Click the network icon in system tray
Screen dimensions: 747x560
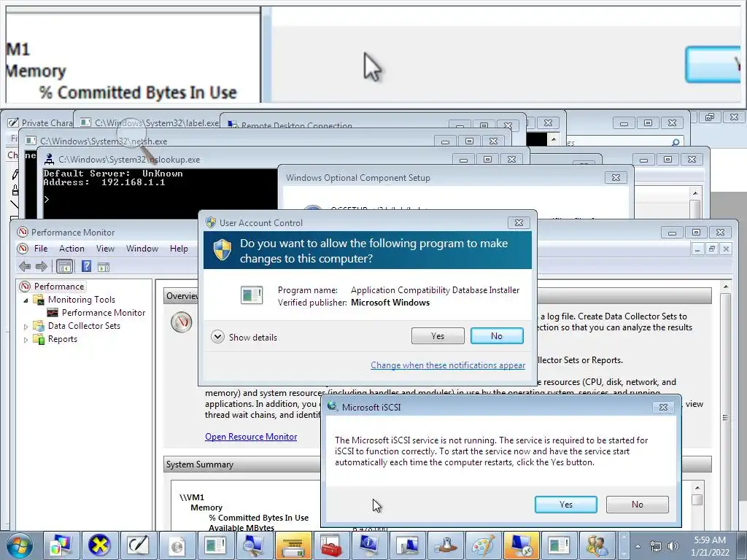(656, 546)
